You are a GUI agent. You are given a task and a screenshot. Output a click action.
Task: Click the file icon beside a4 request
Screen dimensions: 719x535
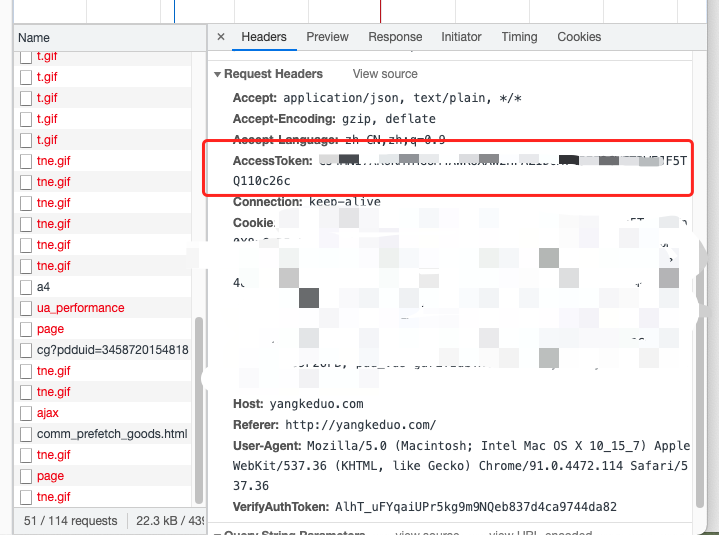click(x=27, y=287)
